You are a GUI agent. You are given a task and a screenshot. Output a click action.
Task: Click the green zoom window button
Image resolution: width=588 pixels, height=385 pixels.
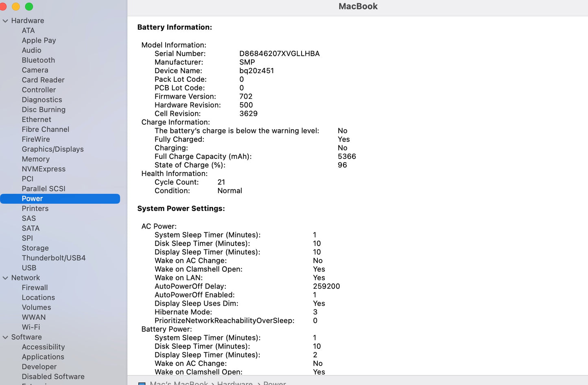(x=29, y=7)
